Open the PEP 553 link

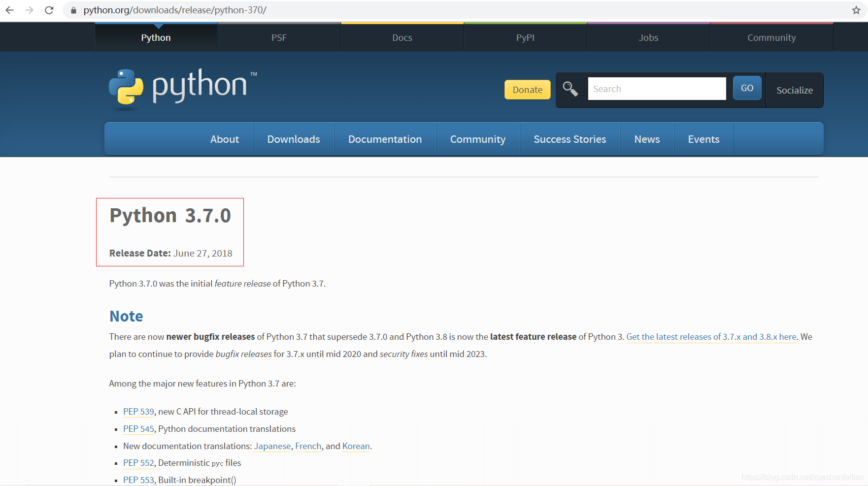point(138,480)
